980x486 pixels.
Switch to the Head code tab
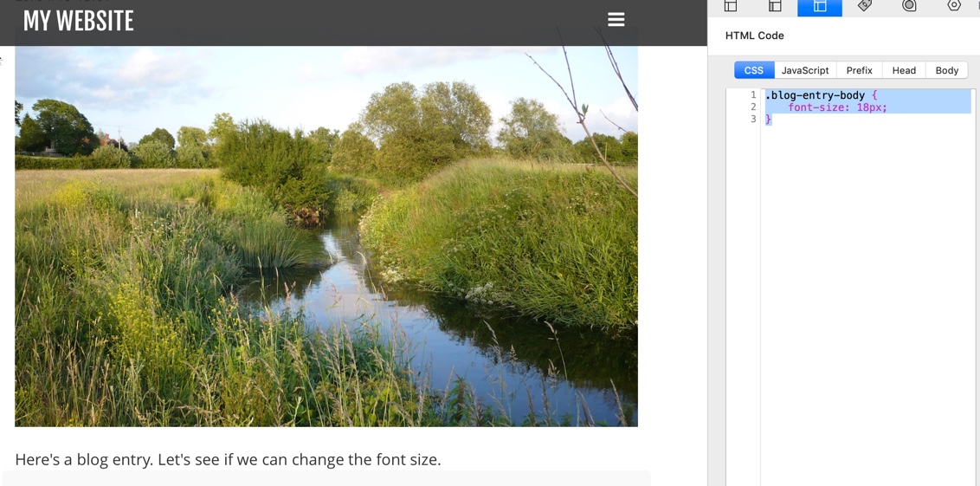click(903, 70)
